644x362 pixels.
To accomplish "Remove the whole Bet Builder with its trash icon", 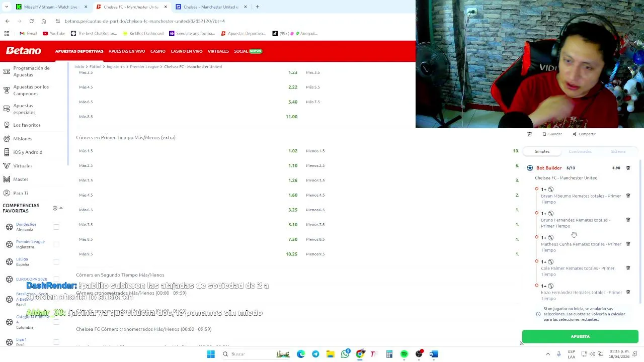I will (x=628, y=168).
